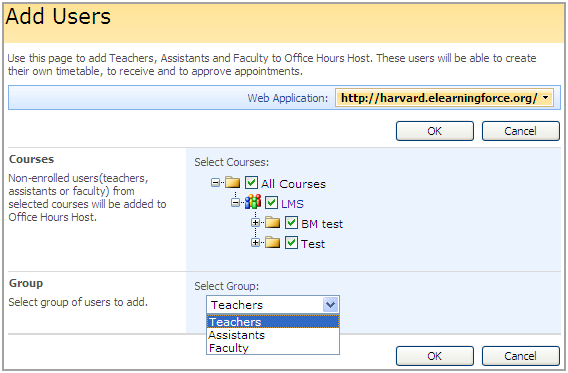Uncheck the All Courses checkbox
Viewport: 568px width, 373px height.
251,183
